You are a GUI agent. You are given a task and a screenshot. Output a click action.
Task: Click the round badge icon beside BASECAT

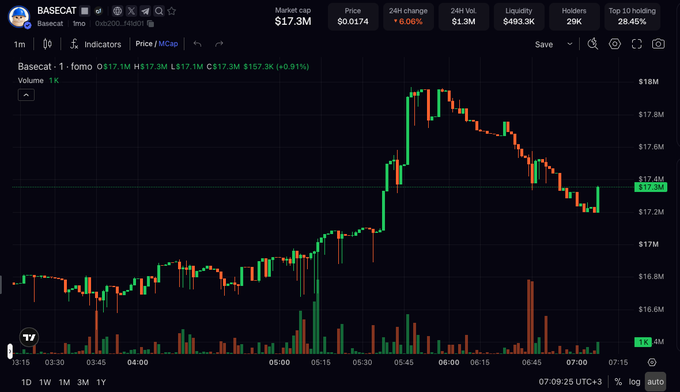tap(98, 11)
